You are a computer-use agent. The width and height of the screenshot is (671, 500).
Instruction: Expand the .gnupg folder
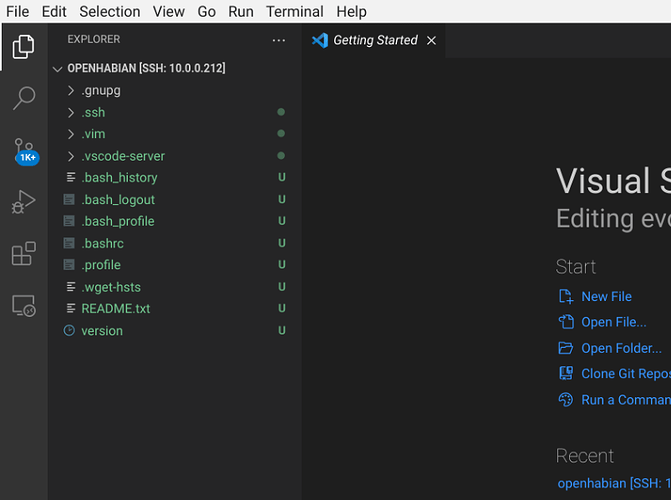(x=71, y=90)
